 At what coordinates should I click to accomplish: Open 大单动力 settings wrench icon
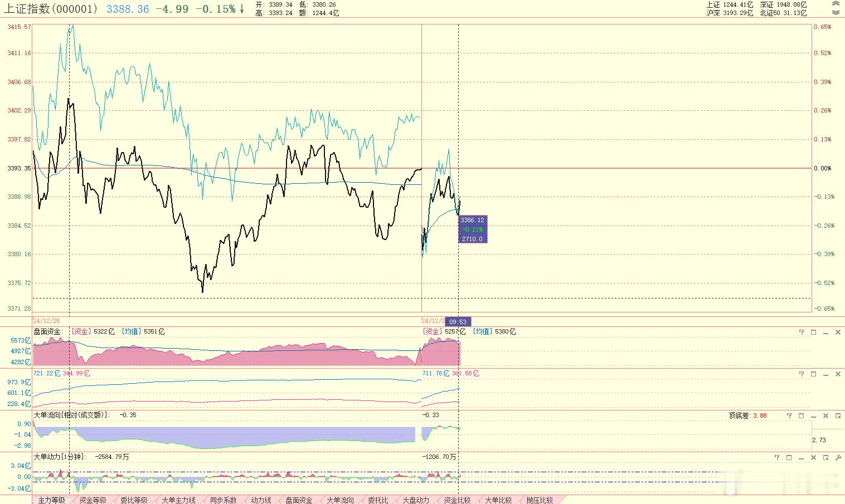[x=838, y=457]
